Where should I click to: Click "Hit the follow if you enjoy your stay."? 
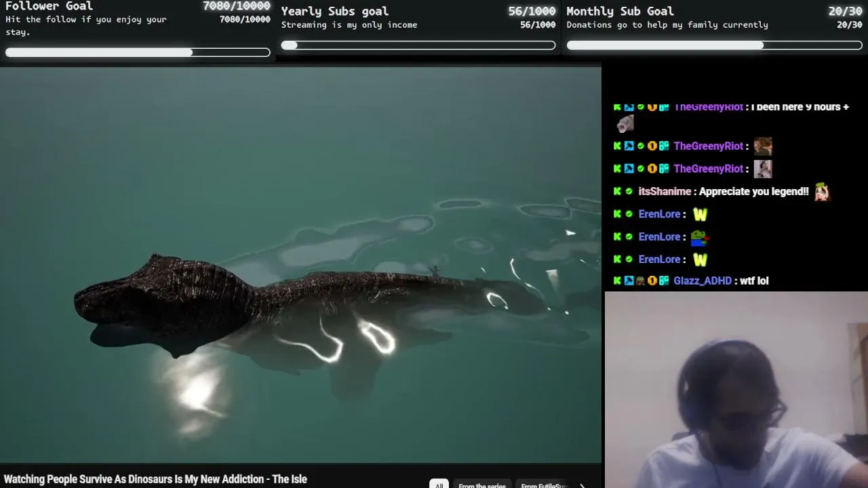click(86, 25)
